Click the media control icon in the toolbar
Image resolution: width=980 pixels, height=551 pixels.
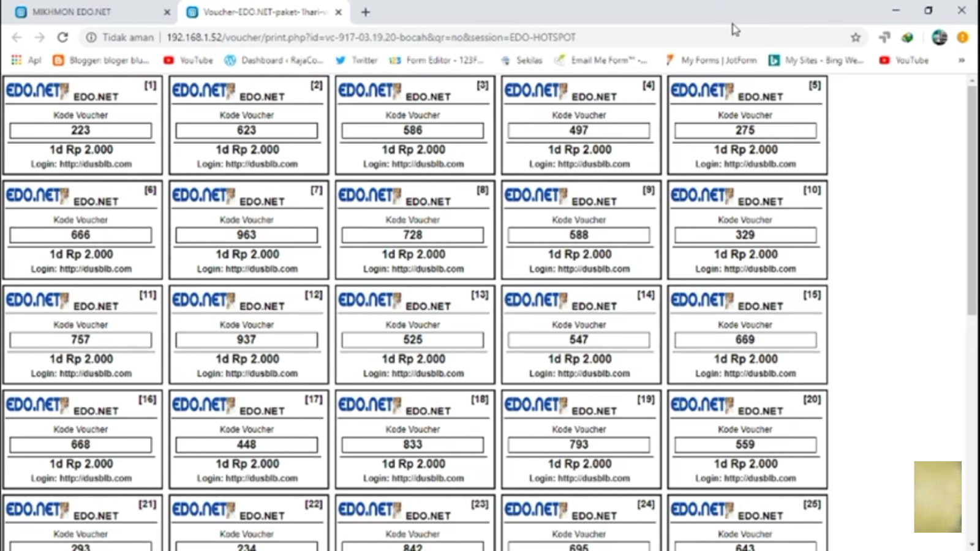click(884, 37)
